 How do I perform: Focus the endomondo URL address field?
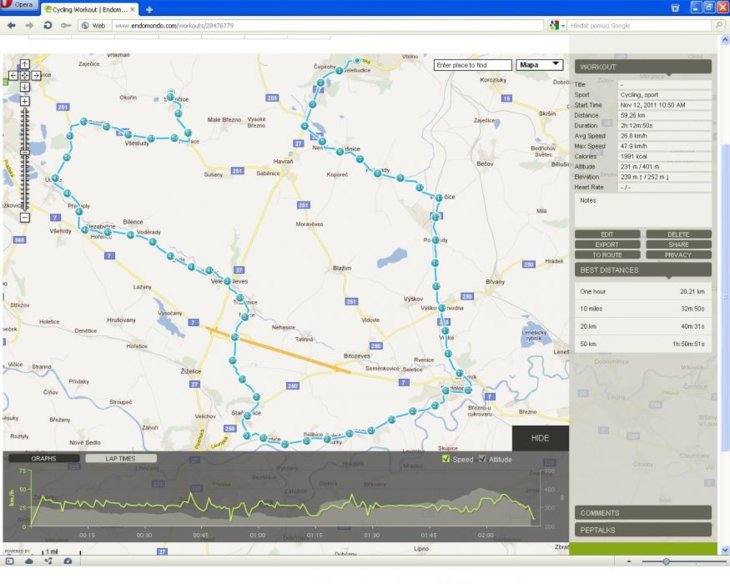[328, 26]
